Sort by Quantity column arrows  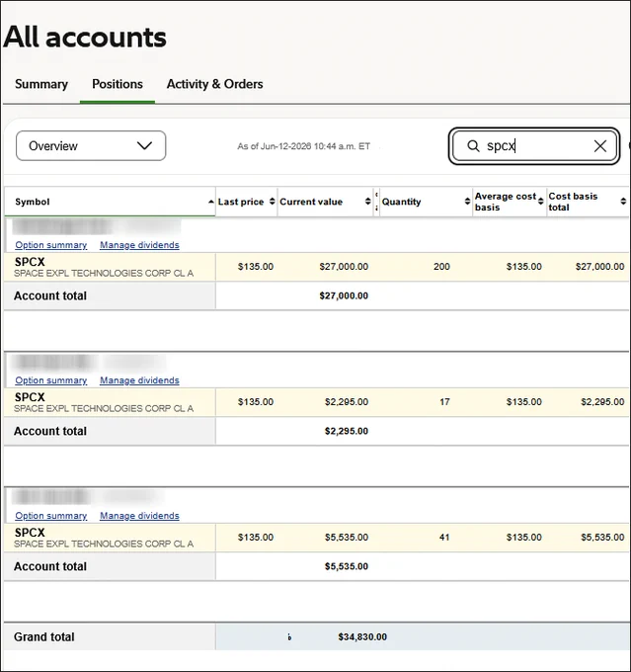(467, 202)
